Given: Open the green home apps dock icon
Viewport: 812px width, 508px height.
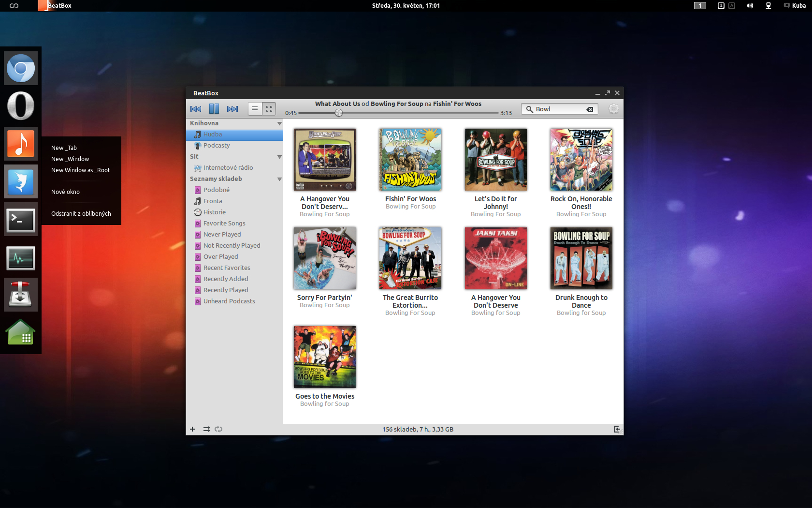Looking at the screenshot, I should pyautogui.click(x=21, y=333).
